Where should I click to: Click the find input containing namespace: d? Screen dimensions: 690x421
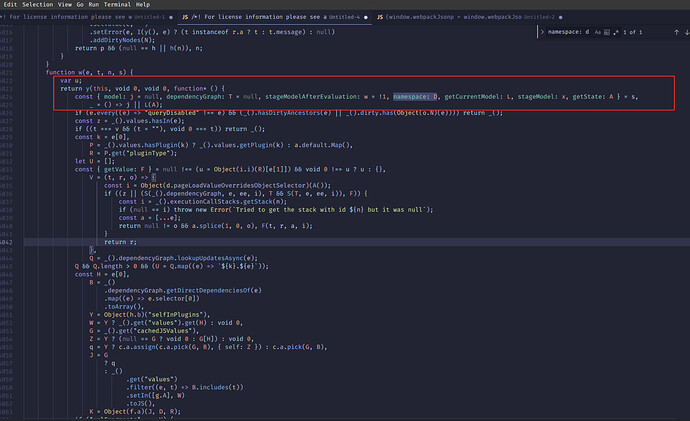coord(569,32)
